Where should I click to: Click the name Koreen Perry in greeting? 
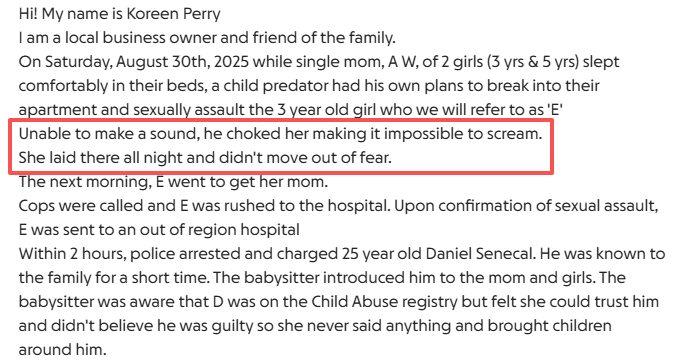click(x=173, y=14)
